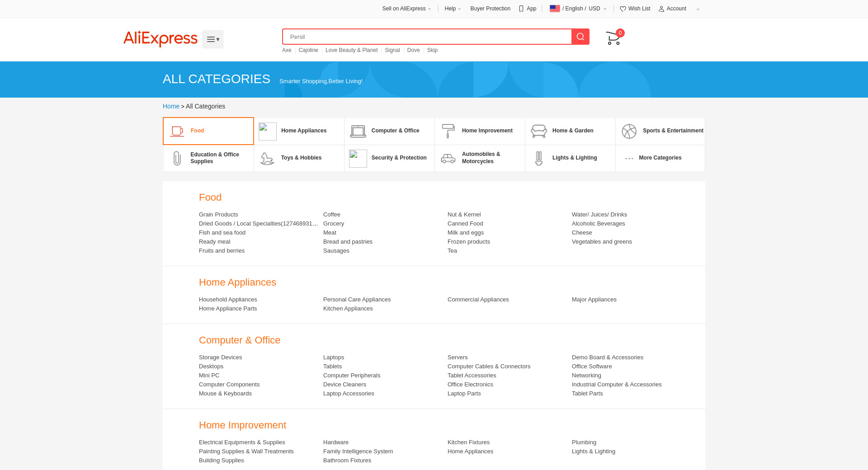Click the More Categories dots icon
Screen dimensions: 868x470
[629, 159]
